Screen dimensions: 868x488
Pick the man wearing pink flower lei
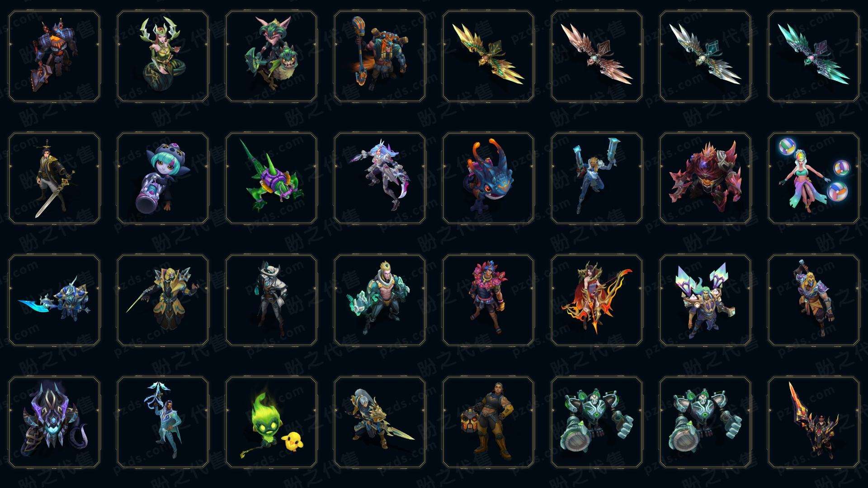pyautogui.click(x=488, y=300)
